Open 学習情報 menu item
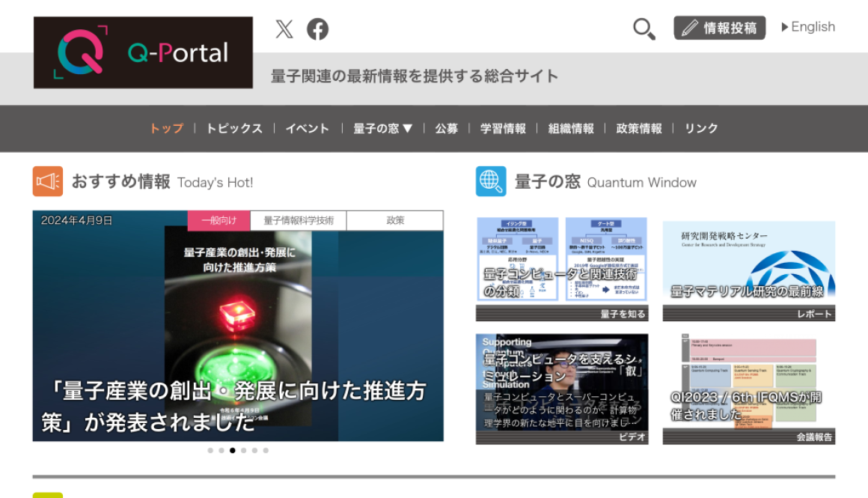The image size is (868, 498). (503, 129)
